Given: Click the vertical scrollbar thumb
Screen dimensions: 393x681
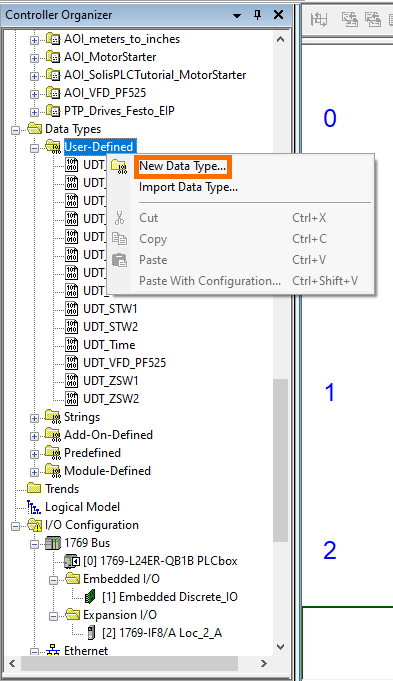Looking at the screenshot, I should click(x=281, y=460).
